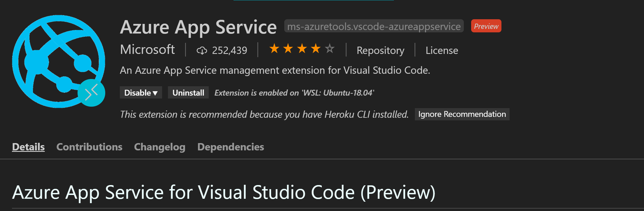644x211 pixels.
Task: Click the Heroku CLI recommendation message
Action: [x=264, y=114]
